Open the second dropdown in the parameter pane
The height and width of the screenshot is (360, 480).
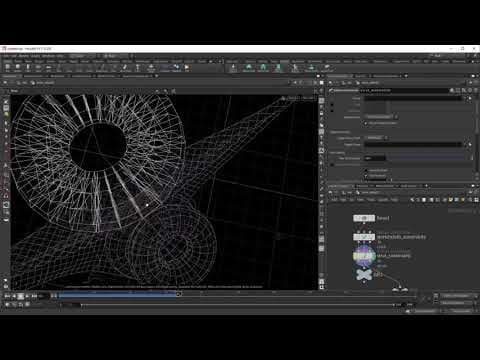coord(376,138)
